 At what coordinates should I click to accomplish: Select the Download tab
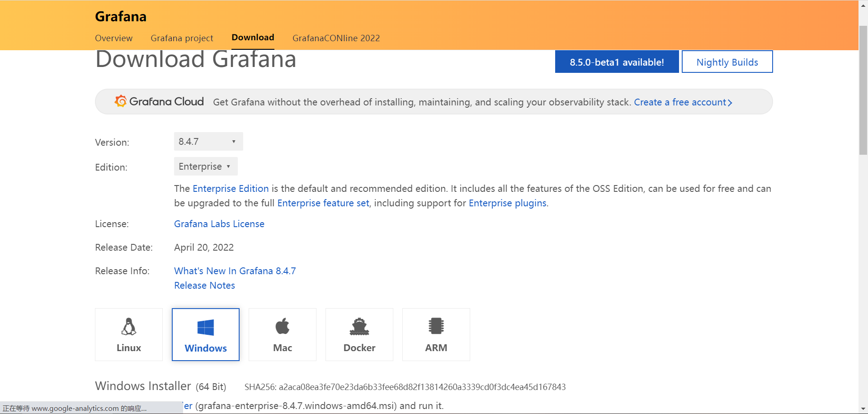(x=253, y=38)
